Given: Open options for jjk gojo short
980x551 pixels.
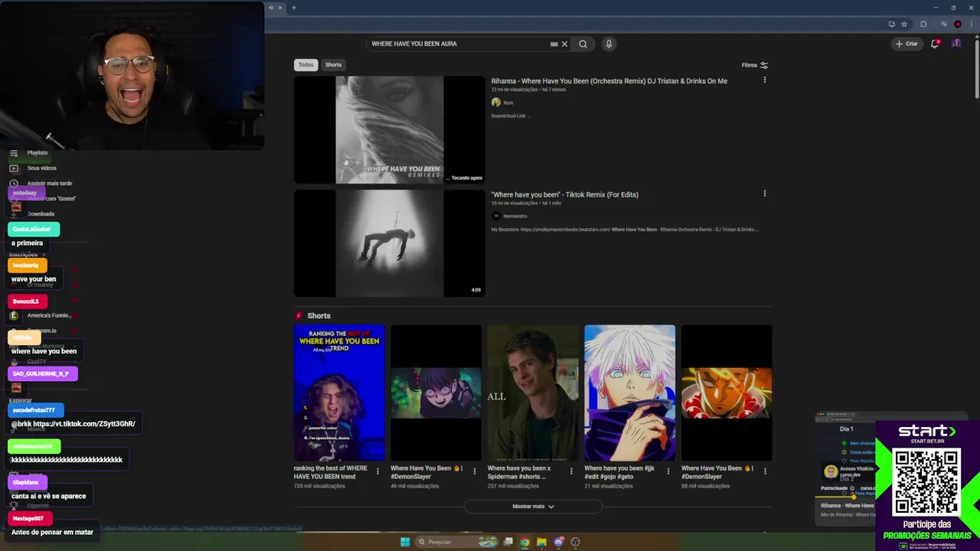Looking at the screenshot, I should point(668,471).
